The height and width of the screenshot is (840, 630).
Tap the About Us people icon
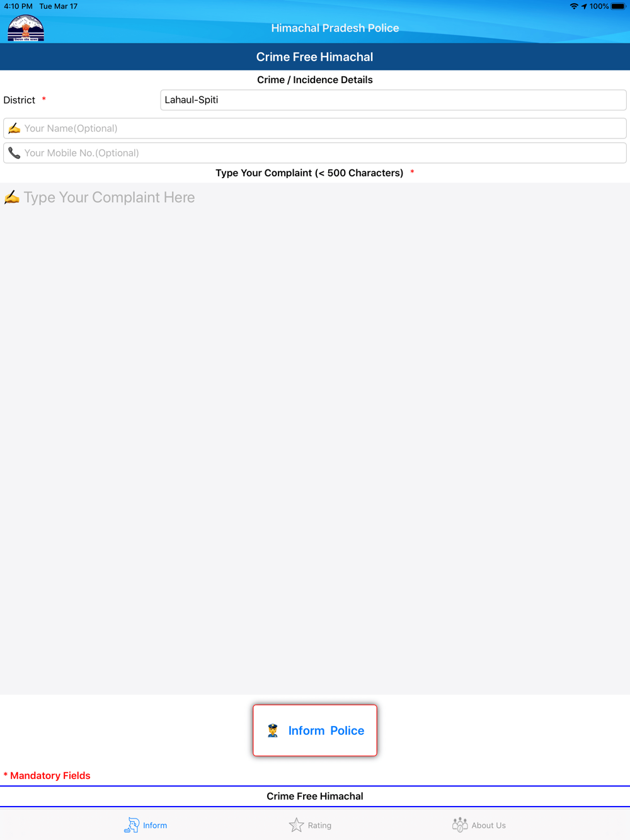[460, 825]
